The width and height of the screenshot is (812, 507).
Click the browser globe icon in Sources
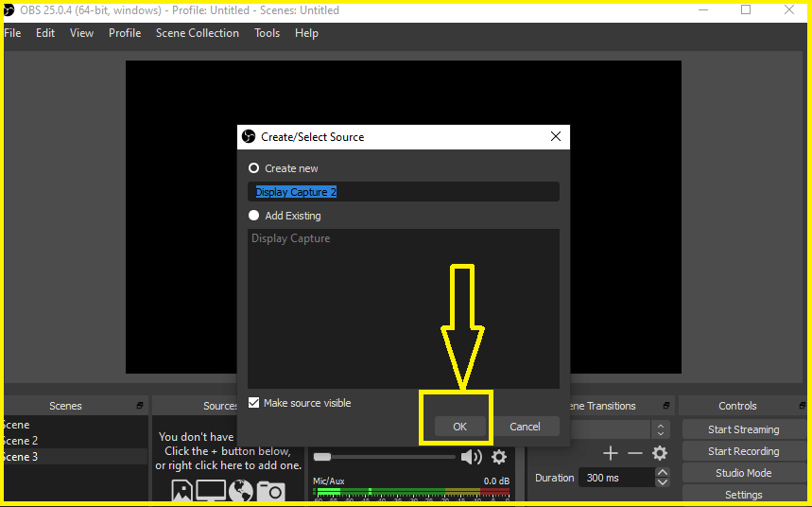click(x=241, y=491)
